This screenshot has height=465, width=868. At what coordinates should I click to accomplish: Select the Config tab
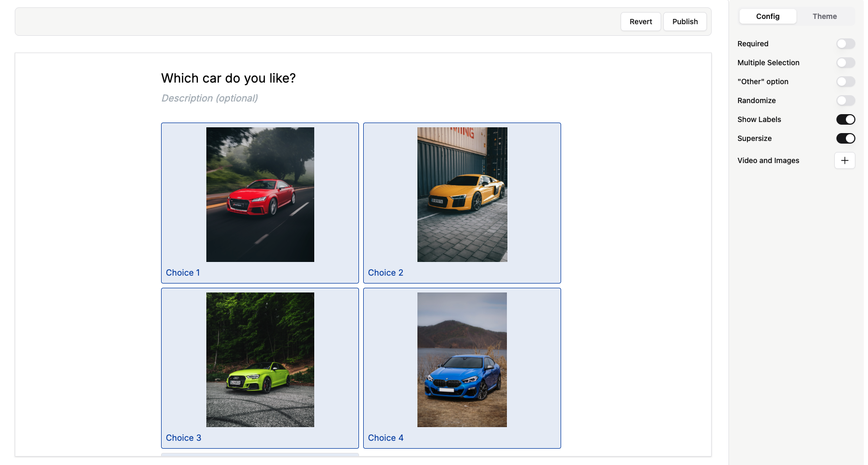click(767, 16)
